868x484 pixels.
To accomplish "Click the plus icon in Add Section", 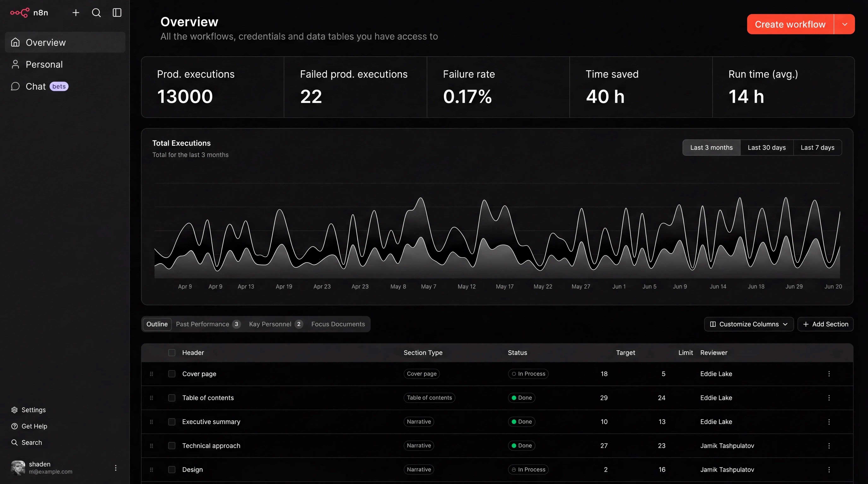I will tap(806, 324).
